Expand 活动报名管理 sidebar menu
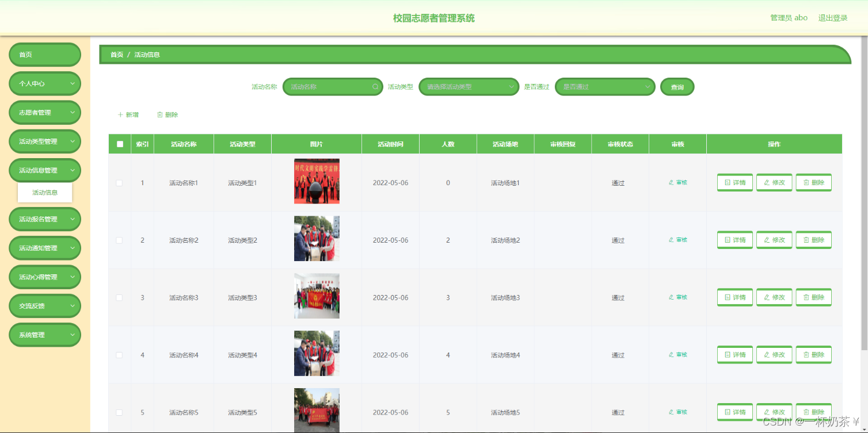 (45, 219)
